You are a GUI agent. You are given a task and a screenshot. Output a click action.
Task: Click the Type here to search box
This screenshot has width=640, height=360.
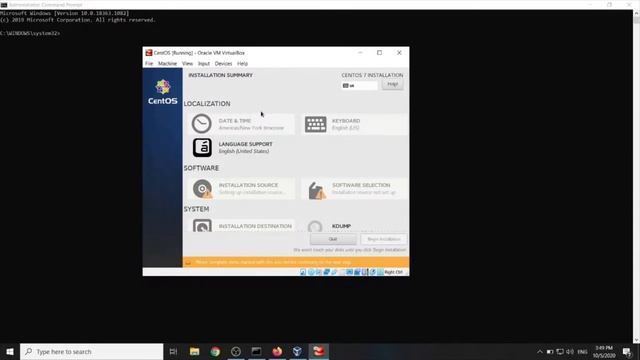pos(91,351)
